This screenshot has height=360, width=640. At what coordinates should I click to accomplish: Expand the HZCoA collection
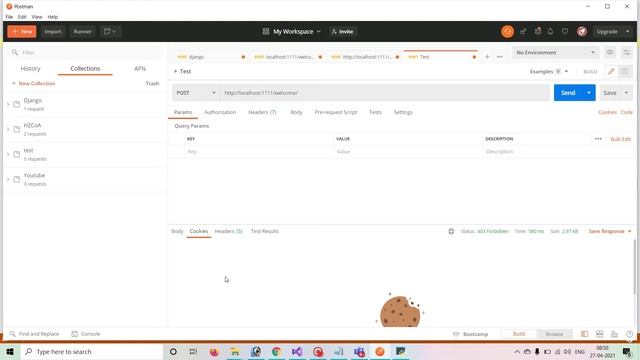point(8,129)
